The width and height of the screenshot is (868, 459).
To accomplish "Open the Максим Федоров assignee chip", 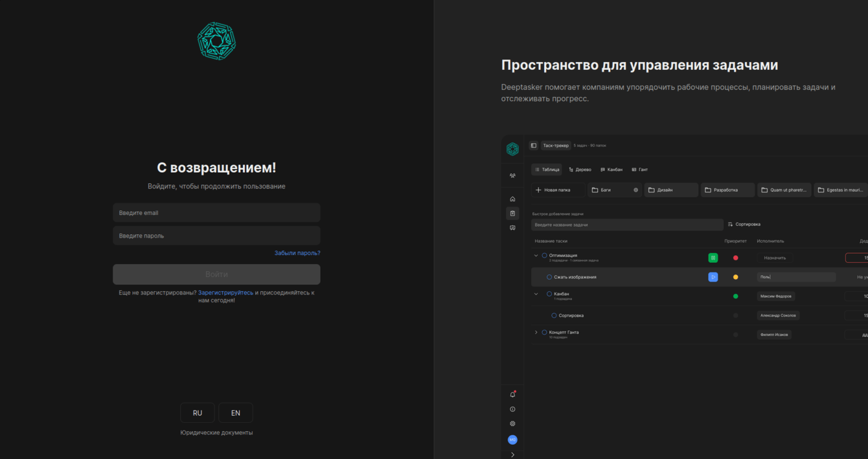I will (776, 297).
